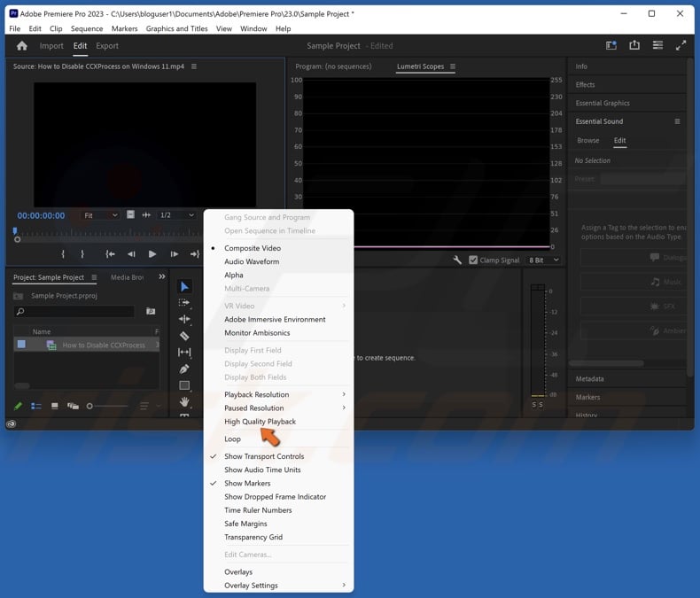Click the Creative Cloud status bar icon

[12, 423]
